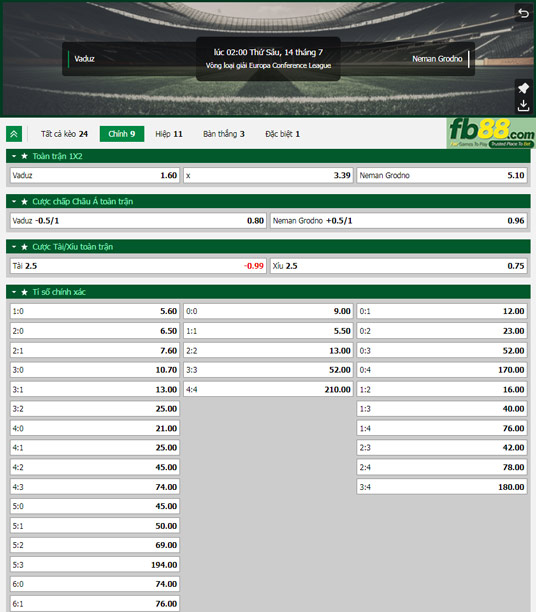Select score 6:1 odds 76.00
Screen dimensions: 536x612
[94, 604]
